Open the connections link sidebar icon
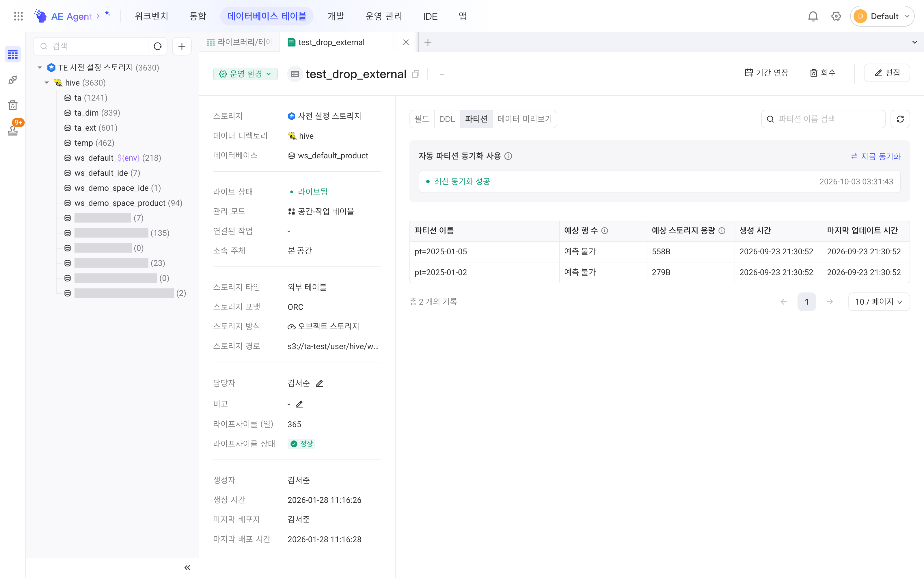This screenshot has height=578, width=924. tap(13, 80)
